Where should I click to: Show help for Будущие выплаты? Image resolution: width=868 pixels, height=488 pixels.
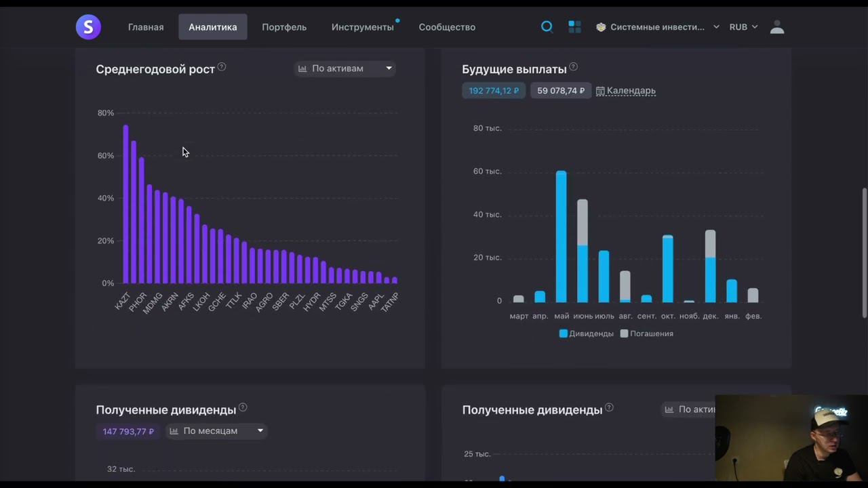573,67
